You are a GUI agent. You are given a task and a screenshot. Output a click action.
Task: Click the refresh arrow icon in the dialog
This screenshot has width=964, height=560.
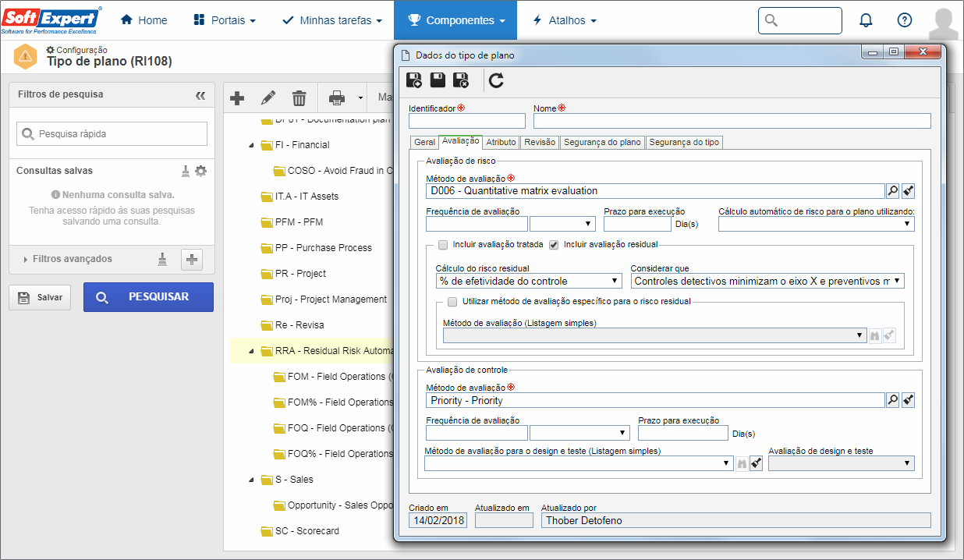pos(496,80)
